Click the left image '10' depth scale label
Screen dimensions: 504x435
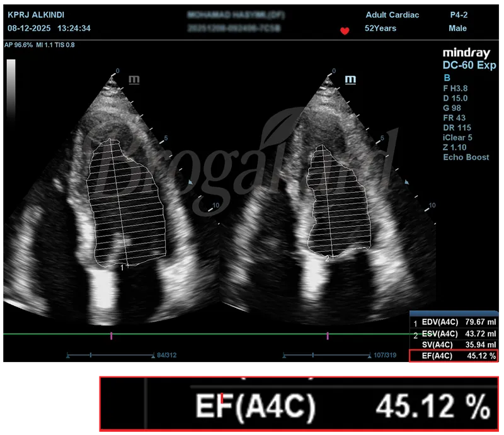pos(215,205)
